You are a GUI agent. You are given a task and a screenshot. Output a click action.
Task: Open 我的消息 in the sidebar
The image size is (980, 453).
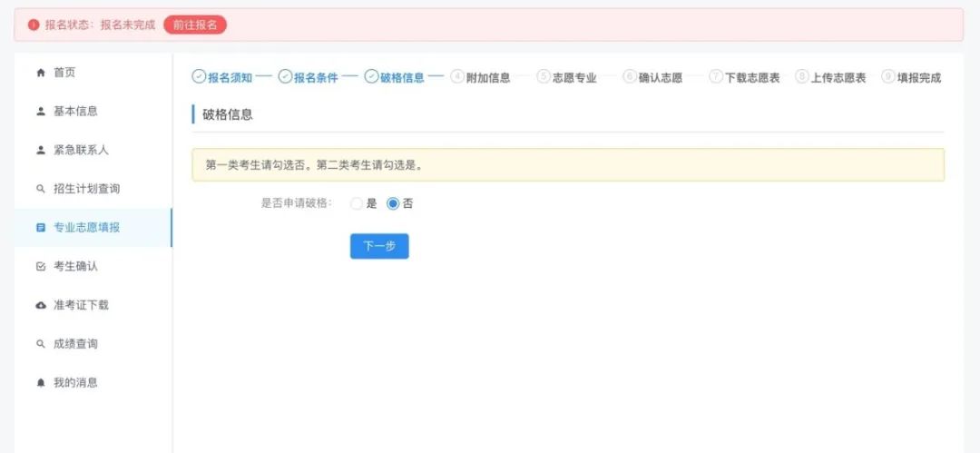point(93,383)
